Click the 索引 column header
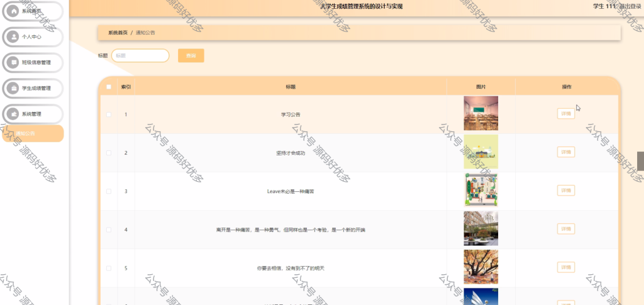This screenshot has height=305, width=644. [126, 87]
